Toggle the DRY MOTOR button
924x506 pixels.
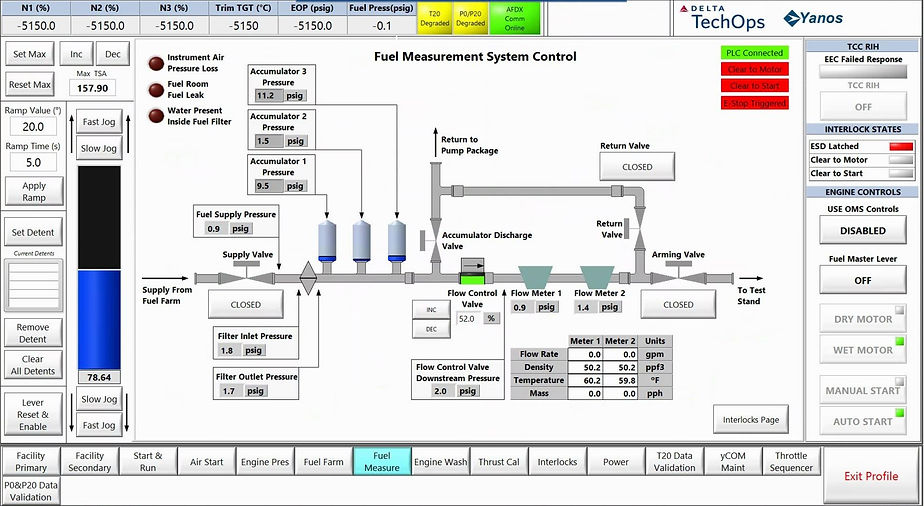(x=863, y=319)
